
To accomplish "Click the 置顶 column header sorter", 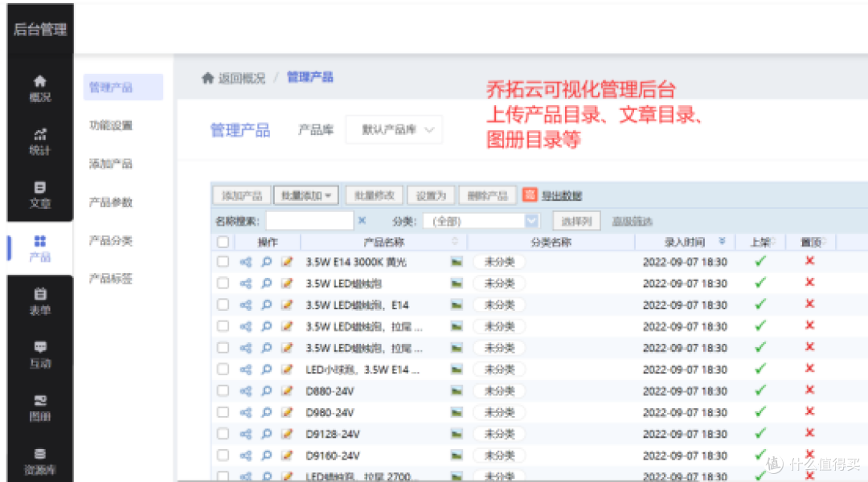I will [x=825, y=241].
